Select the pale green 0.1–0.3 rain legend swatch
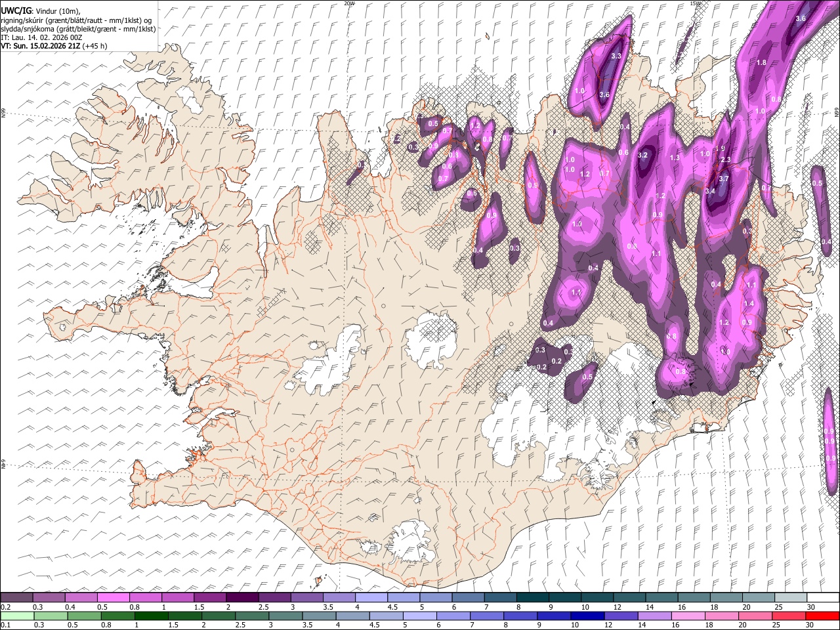Screen dimensions: 840x630 (x=18, y=616)
